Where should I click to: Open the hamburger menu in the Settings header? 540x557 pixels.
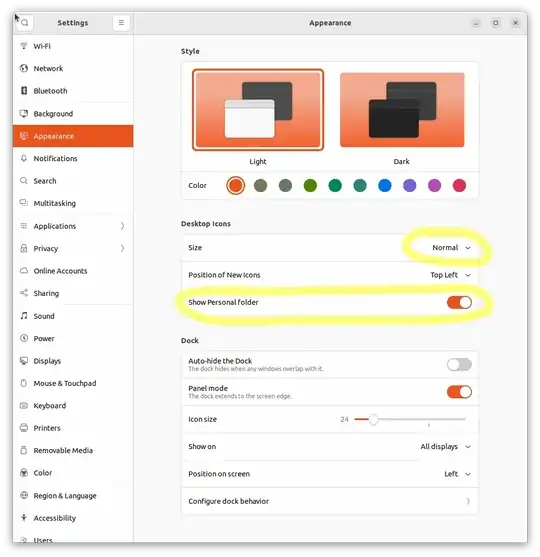click(x=121, y=23)
